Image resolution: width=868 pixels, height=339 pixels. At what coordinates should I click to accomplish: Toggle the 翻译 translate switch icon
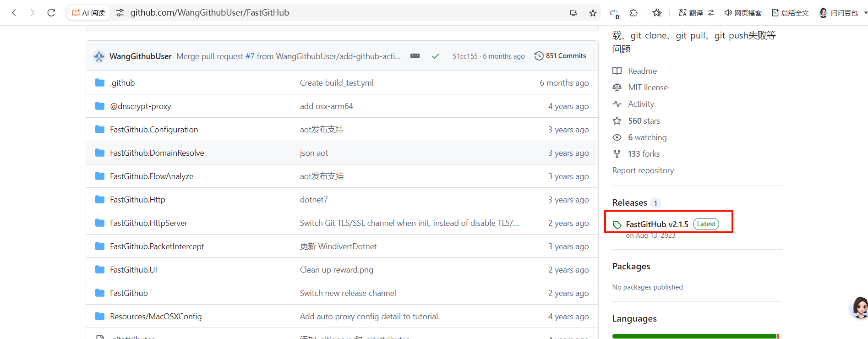711,13
